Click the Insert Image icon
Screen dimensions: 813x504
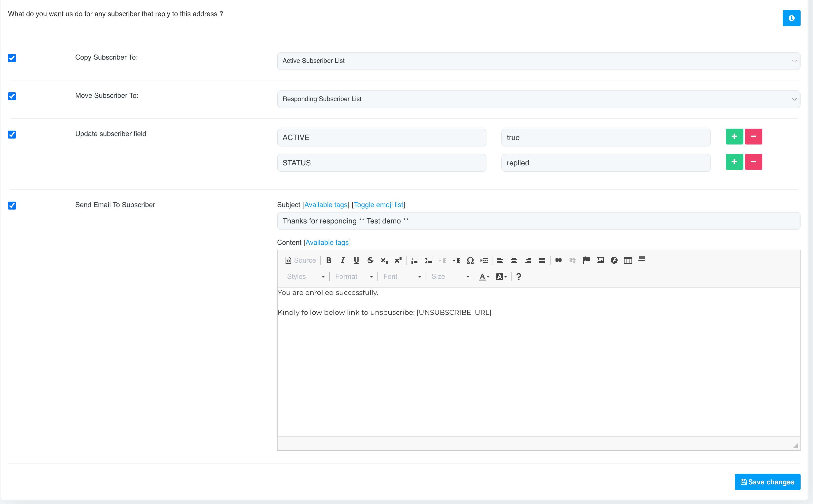pyautogui.click(x=600, y=260)
